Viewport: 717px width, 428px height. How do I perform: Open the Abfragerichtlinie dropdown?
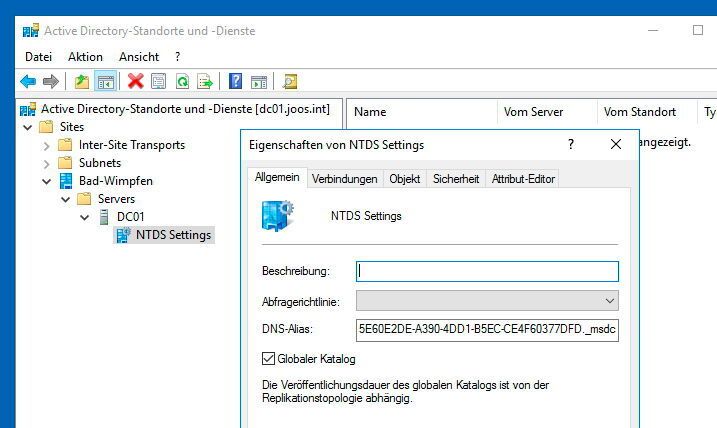point(610,301)
